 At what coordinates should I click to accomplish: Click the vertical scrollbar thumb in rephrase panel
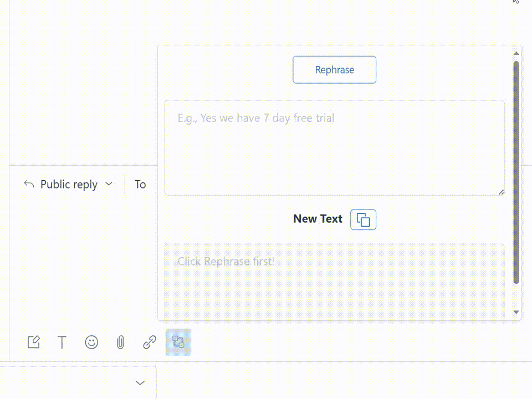(516, 172)
